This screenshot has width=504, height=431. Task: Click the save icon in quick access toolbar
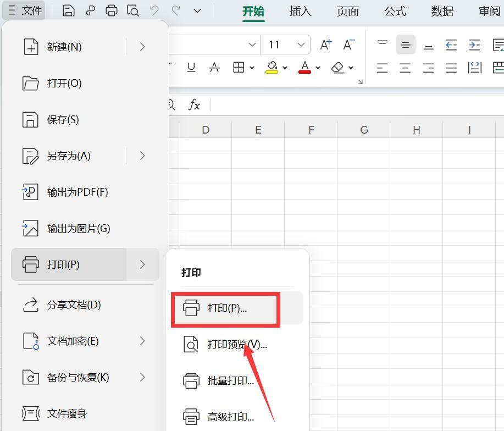(x=69, y=10)
